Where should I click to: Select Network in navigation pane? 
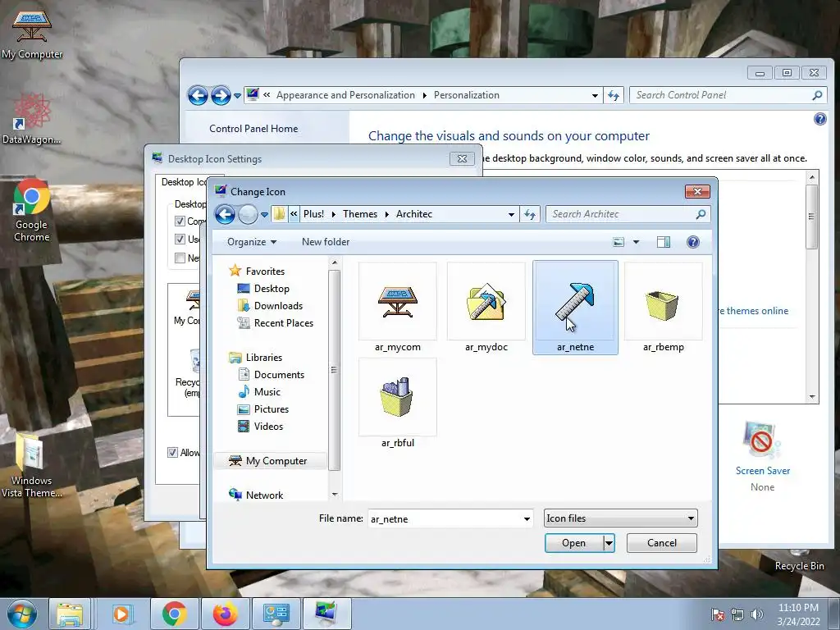click(264, 495)
